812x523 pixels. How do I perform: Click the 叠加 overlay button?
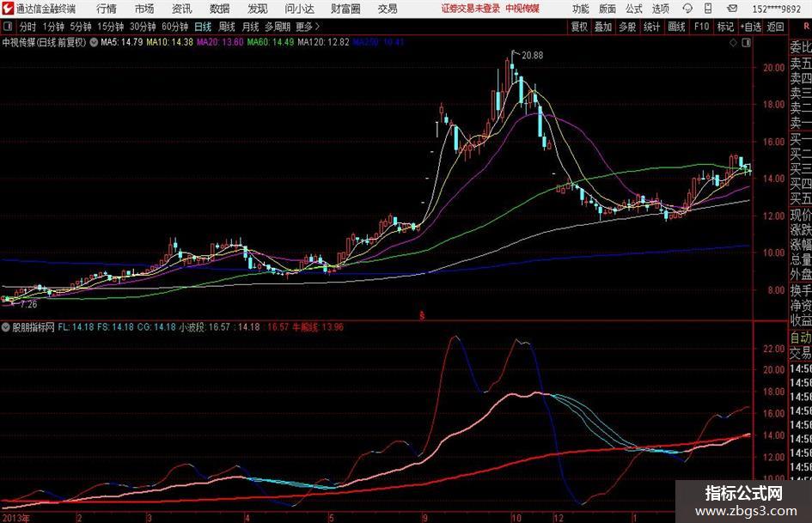point(603,27)
